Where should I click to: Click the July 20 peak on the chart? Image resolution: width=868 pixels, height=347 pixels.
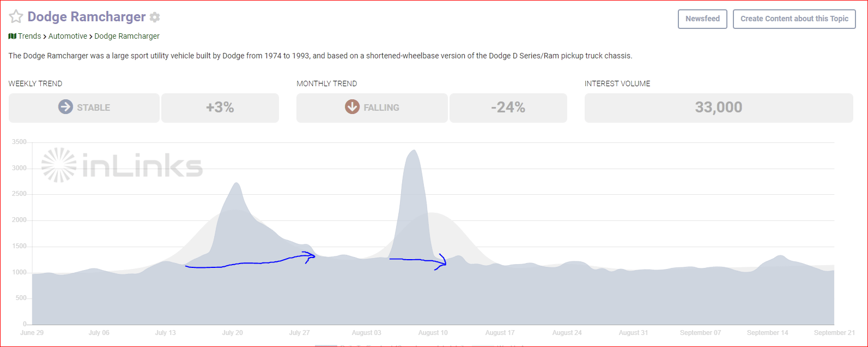[236, 184]
